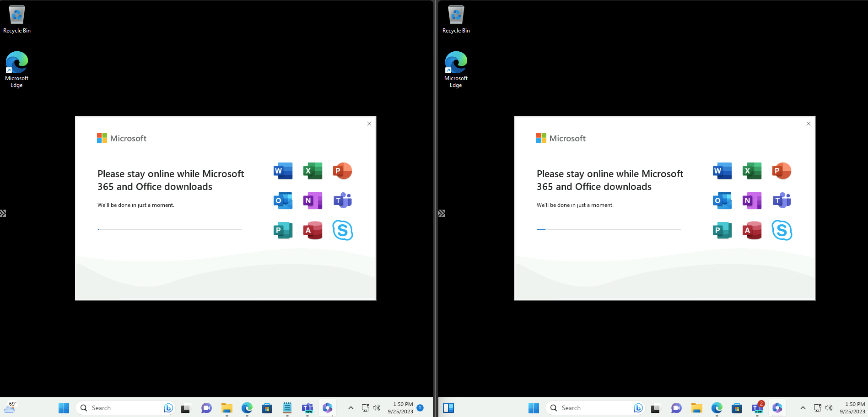Image resolution: width=868 pixels, height=417 pixels.
Task: Click download progress bar in left installer
Action: (x=170, y=229)
